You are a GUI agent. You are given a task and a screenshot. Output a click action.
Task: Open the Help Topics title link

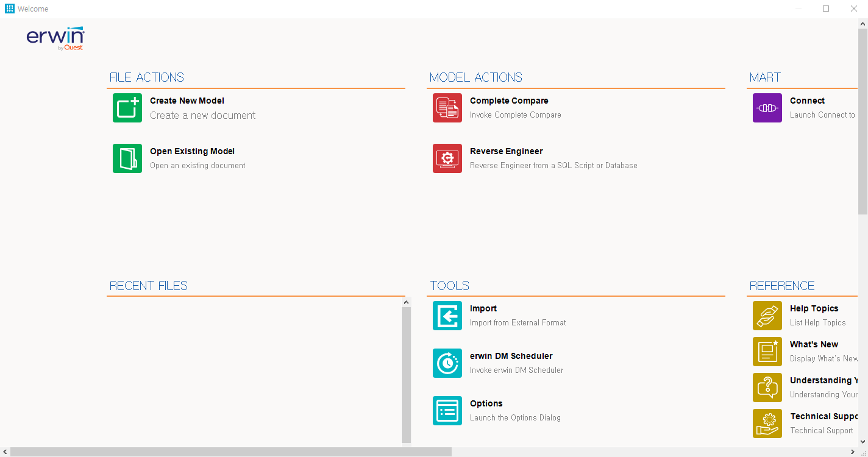tap(814, 308)
